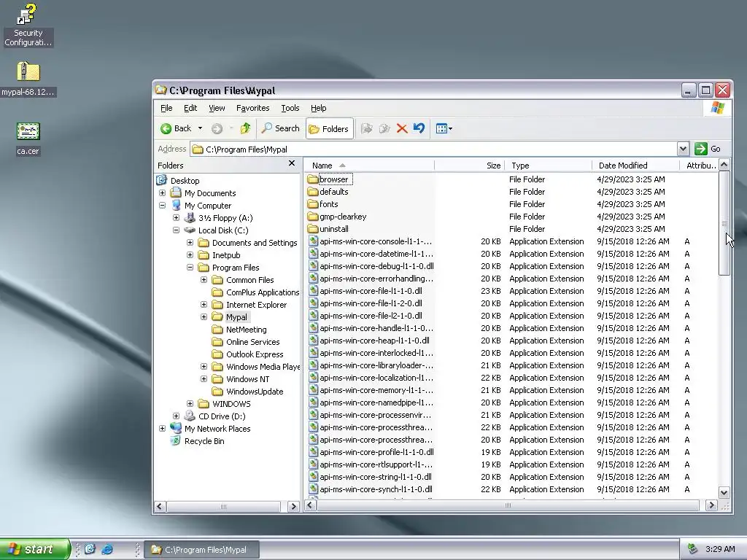Viewport: 747px width, 560px height.
Task: Open the Help menu
Action: pos(319,108)
